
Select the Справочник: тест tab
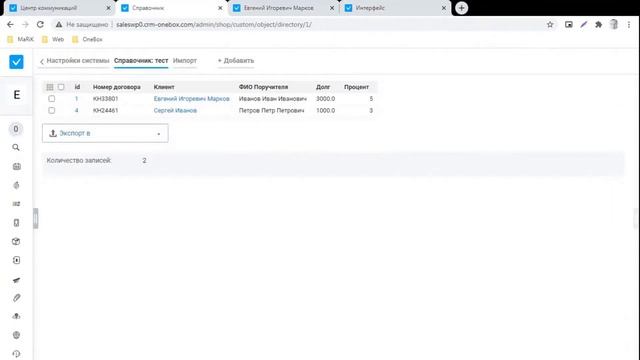[141, 60]
